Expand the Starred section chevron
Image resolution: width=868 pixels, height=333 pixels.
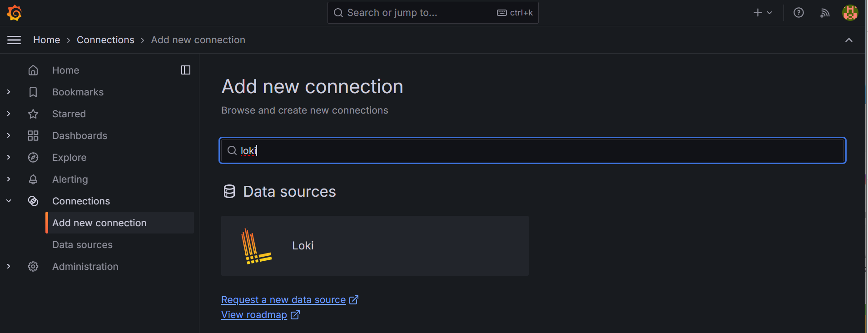pos(9,114)
